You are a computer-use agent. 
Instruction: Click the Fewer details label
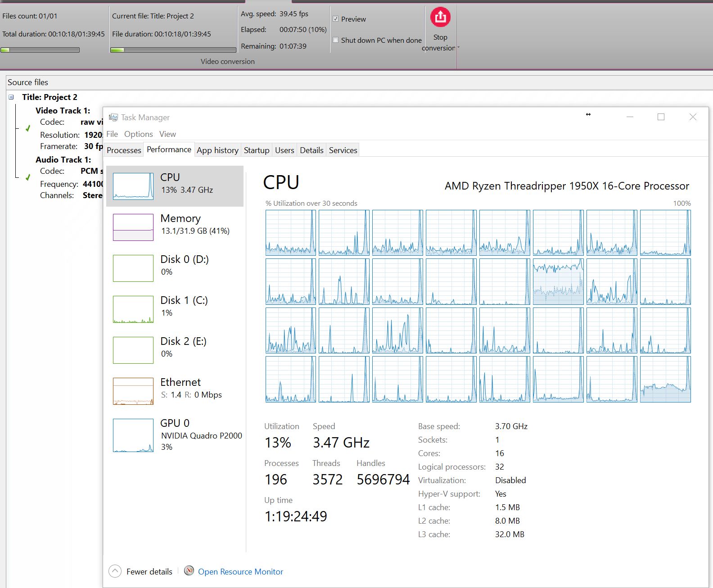(149, 571)
